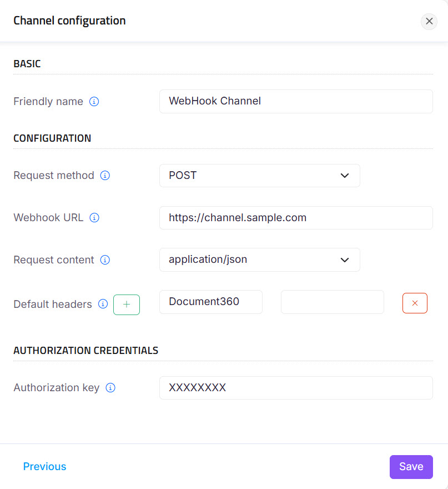
Task: Click the Friendly name info icon
Action: (x=94, y=102)
